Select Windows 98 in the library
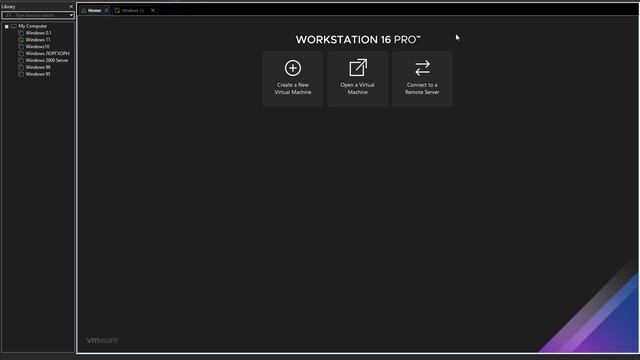Screen dimensions: 640x360 click(38, 67)
